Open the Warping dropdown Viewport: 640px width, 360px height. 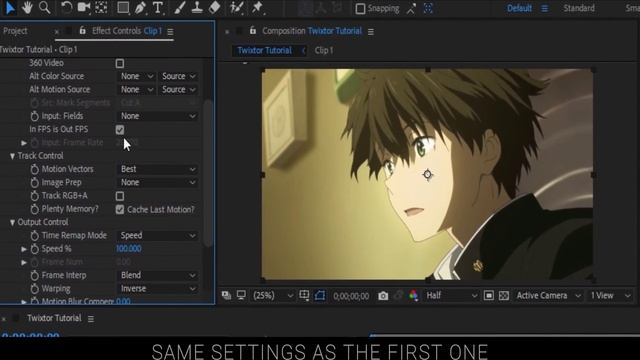tap(158, 289)
